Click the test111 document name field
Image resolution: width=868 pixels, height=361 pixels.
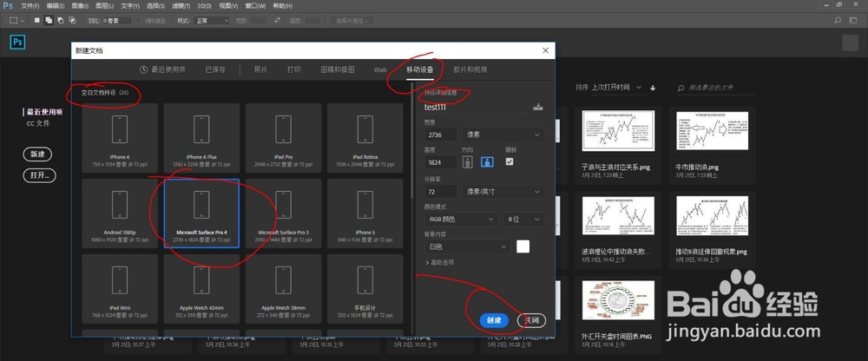(x=476, y=108)
